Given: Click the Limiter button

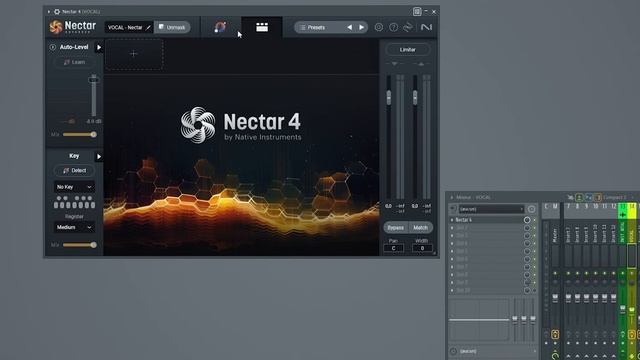Looking at the screenshot, I should (x=408, y=50).
